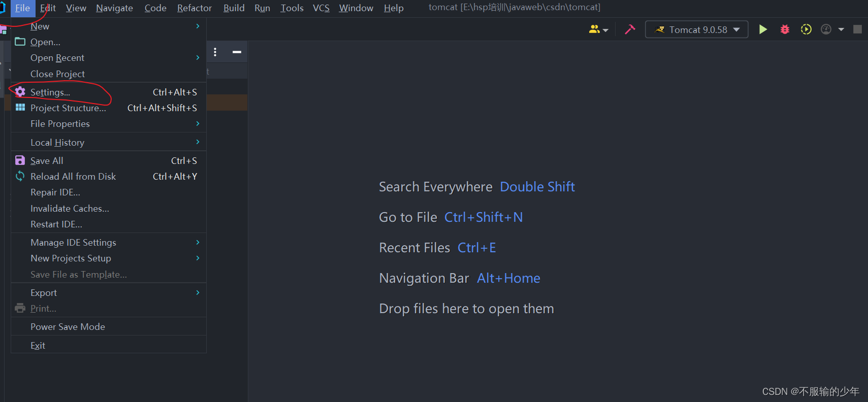Viewport: 868px width, 402px height.
Task: Click the Ctrl+E shortcut hint
Action: [x=477, y=248]
